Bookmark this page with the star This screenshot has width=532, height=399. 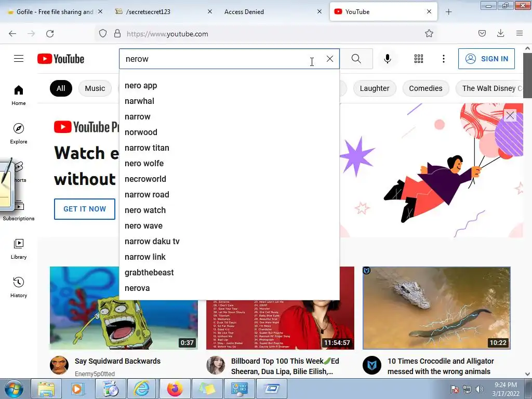tap(429, 34)
